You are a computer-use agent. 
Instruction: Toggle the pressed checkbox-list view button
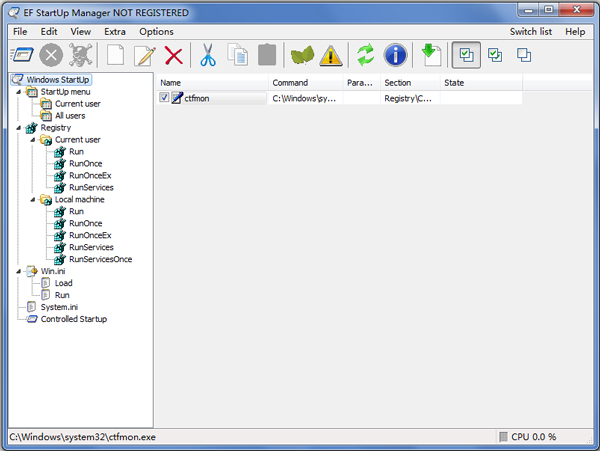tap(465, 56)
